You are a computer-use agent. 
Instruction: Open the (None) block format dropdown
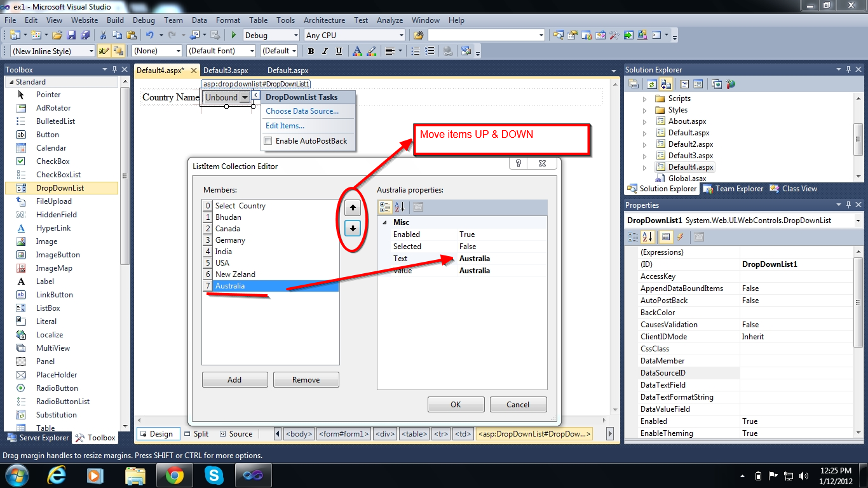(x=157, y=51)
